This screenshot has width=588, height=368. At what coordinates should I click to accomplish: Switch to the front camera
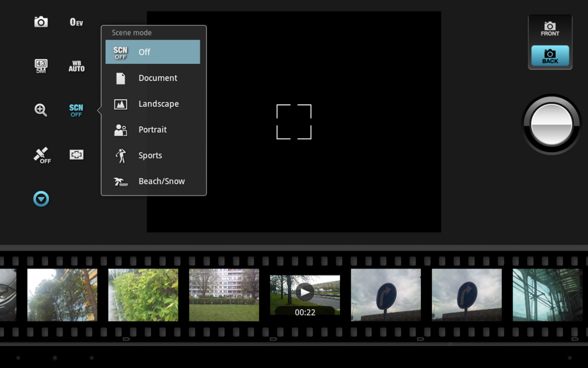(x=550, y=29)
